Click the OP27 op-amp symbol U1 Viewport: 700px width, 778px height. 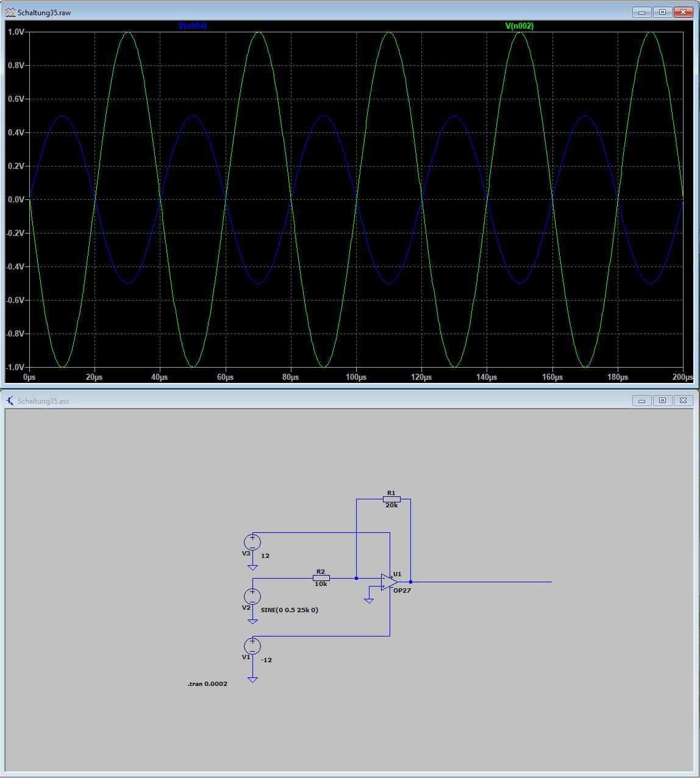pyautogui.click(x=389, y=582)
